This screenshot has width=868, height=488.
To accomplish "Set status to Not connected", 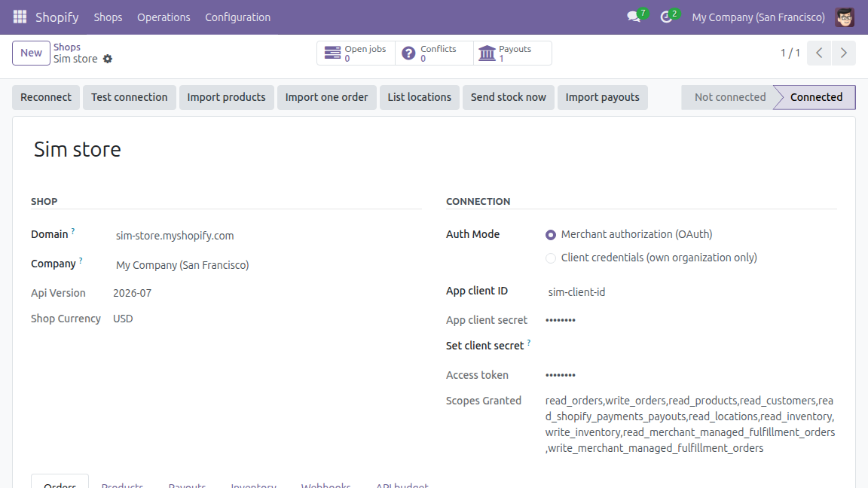I will click(x=729, y=97).
